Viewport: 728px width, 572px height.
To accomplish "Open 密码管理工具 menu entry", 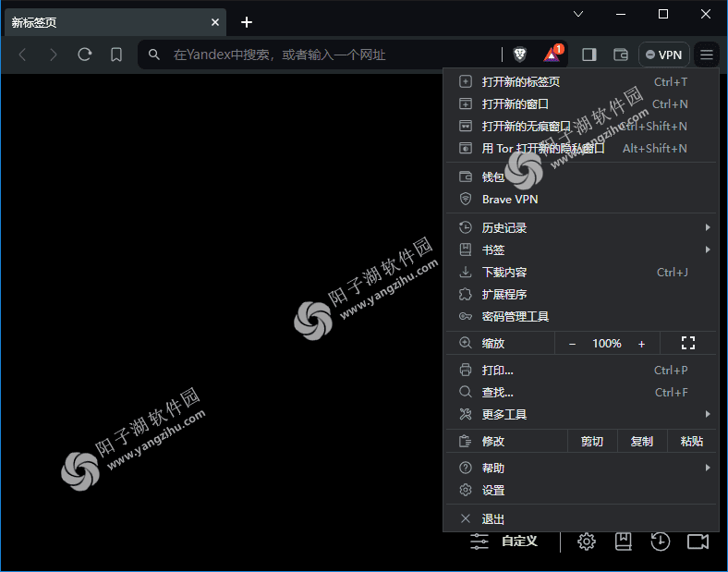I will click(580, 317).
